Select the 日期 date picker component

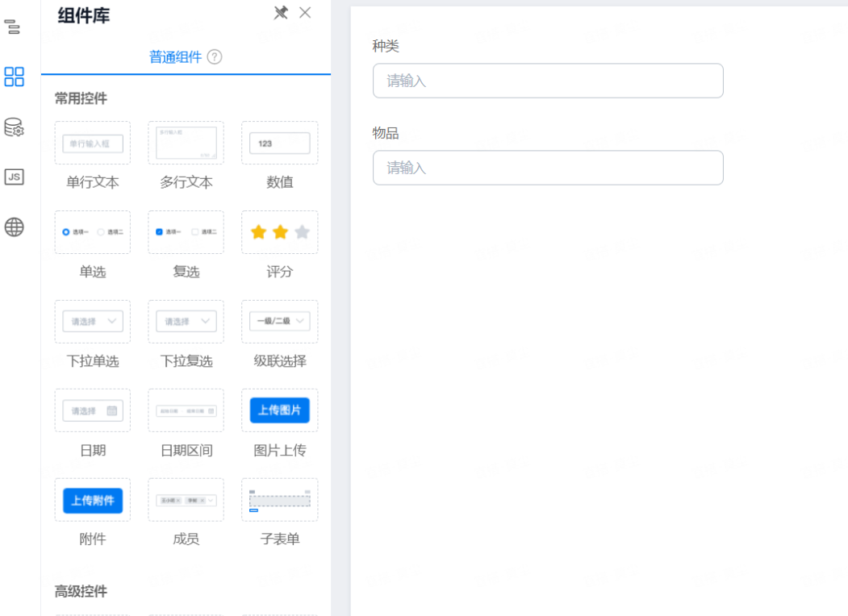(93, 410)
